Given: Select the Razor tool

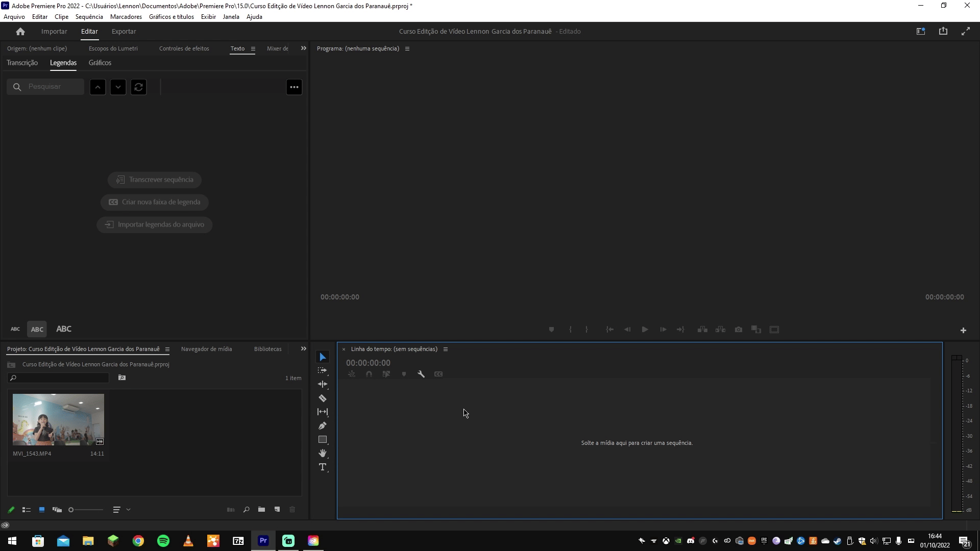Looking at the screenshot, I should point(323,398).
